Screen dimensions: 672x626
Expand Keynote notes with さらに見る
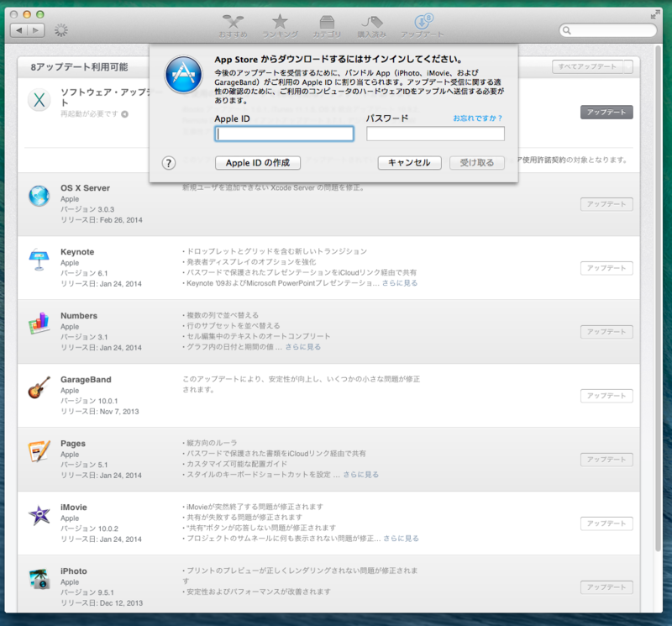click(x=400, y=283)
